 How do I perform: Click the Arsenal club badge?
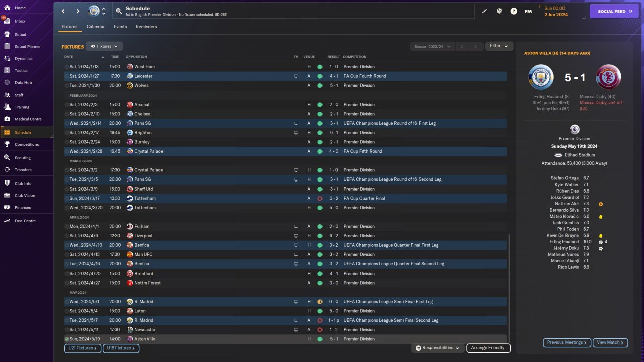(x=130, y=105)
